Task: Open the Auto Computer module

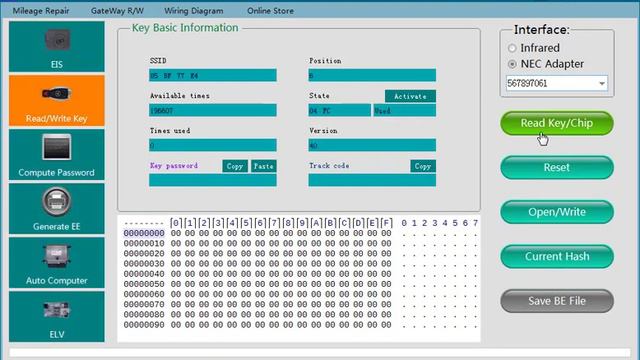Action: coord(57,262)
